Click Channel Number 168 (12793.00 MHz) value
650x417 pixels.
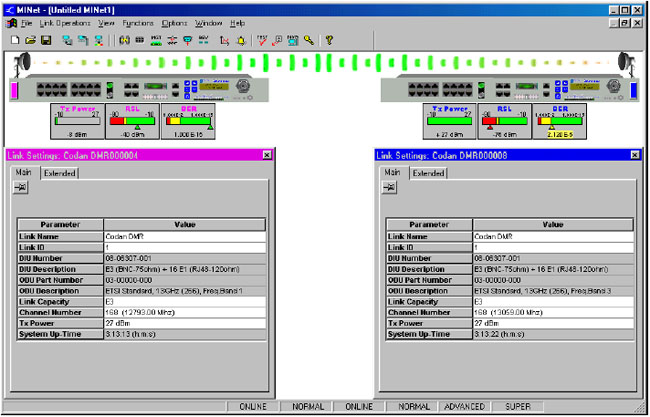tap(185, 313)
